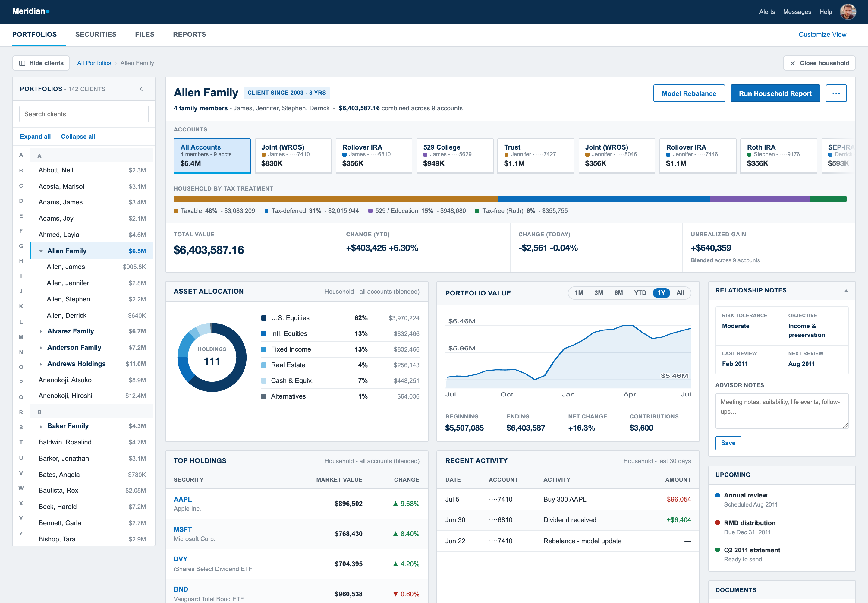The image size is (868, 603).
Task: Click the Jul 5 Buy 300 AAPL activity row
Action: pos(568,500)
